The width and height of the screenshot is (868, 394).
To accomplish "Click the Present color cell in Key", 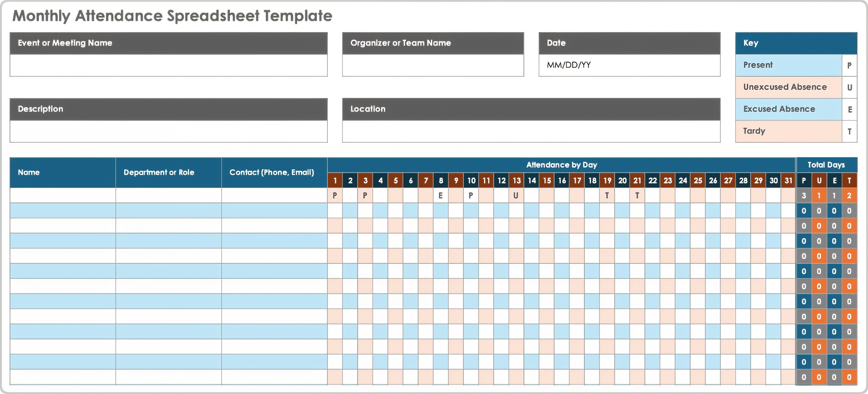I will pyautogui.click(x=788, y=65).
